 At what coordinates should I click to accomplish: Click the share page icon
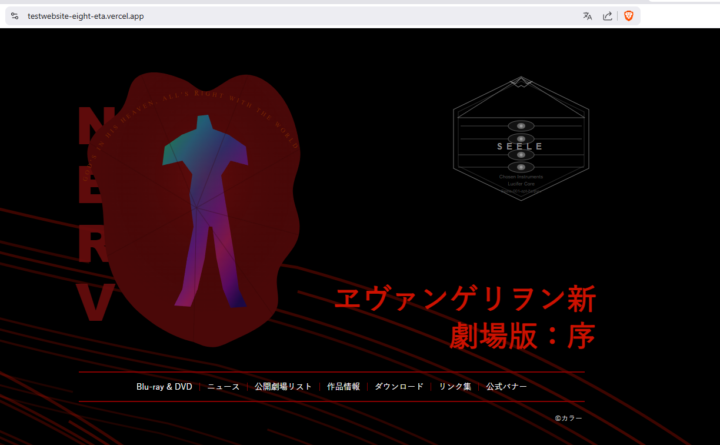(607, 16)
